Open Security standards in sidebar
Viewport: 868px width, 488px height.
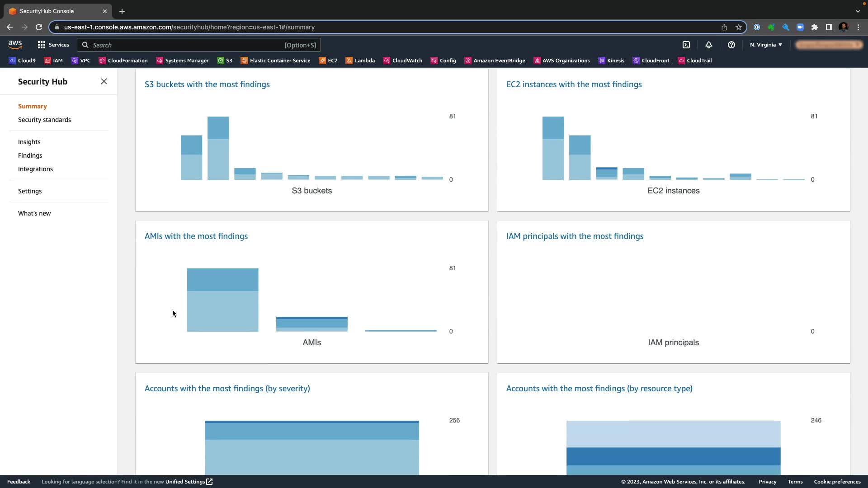point(44,120)
